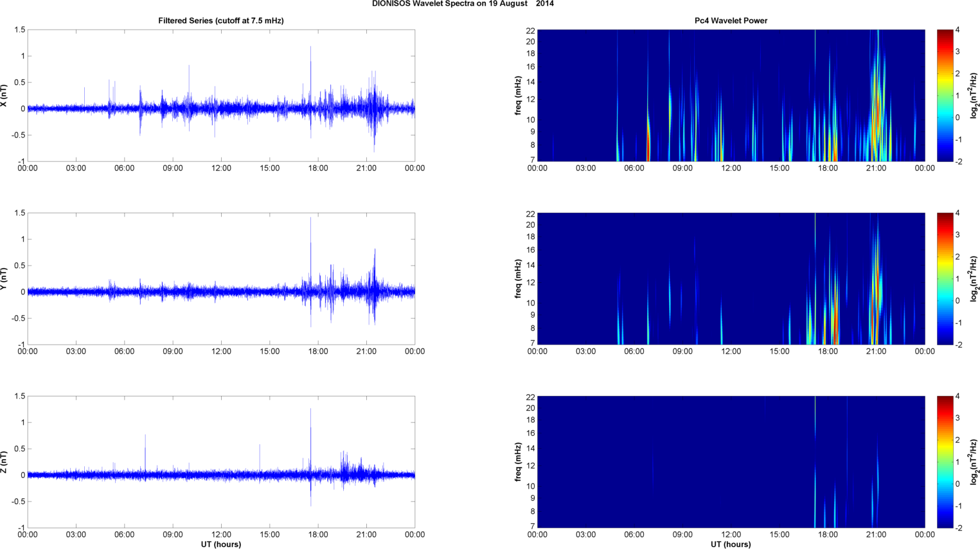Click the 'UT (hours)' label under Z spectrogram
980x549 pixels.
pyautogui.click(x=731, y=544)
